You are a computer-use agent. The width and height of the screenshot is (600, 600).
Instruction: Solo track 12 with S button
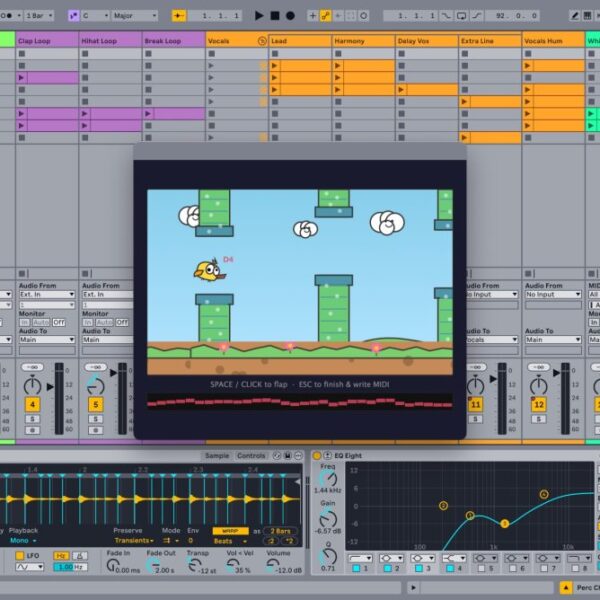coord(539,419)
